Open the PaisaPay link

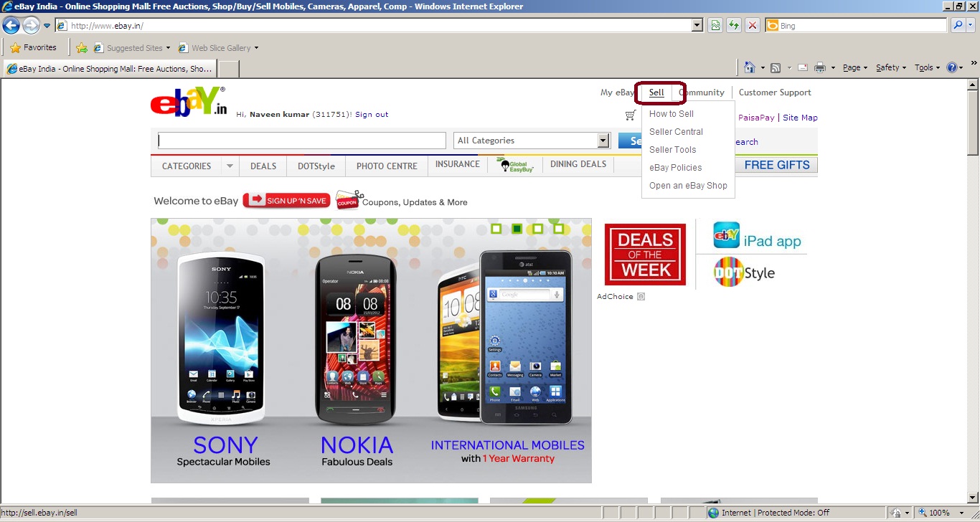click(756, 118)
